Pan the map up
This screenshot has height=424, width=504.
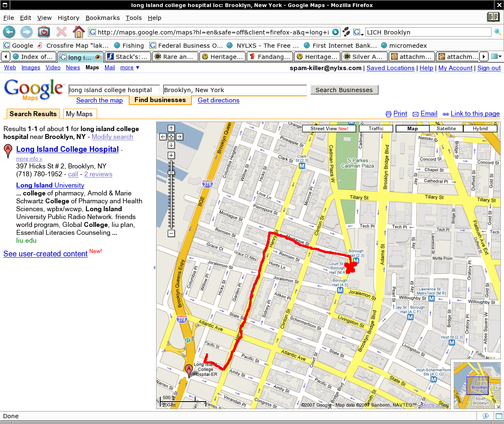[171, 129]
